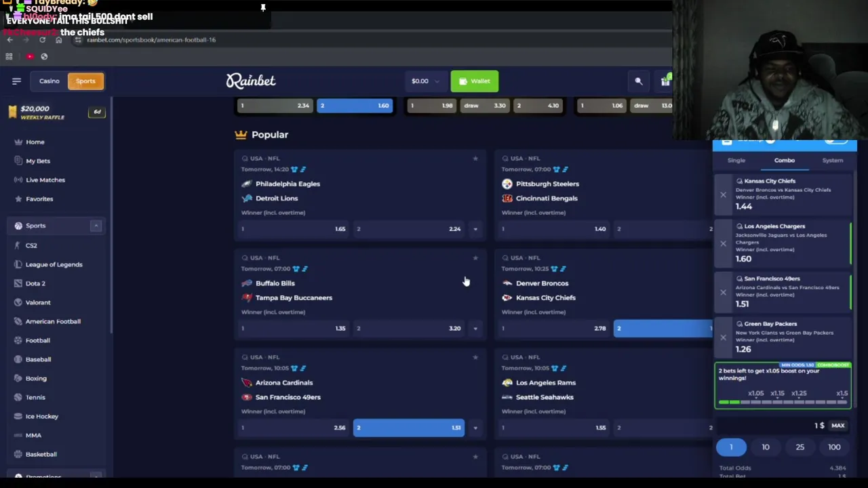Switch to Casino tab
The image size is (868, 488).
[x=49, y=81]
